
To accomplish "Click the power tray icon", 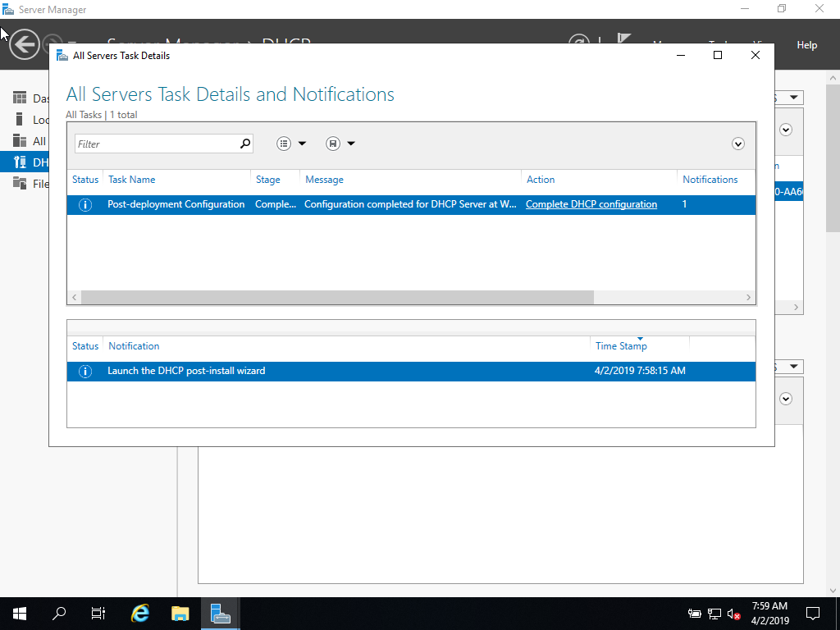I will point(695,614).
